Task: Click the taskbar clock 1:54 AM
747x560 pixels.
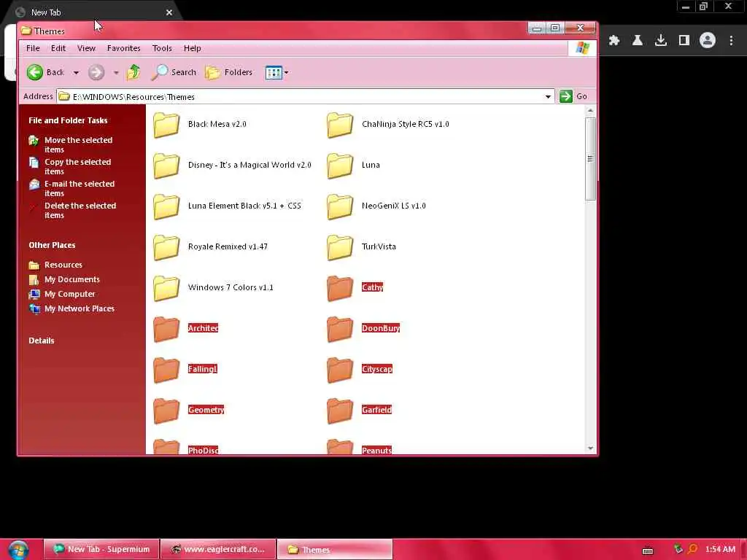Action: [x=720, y=549]
